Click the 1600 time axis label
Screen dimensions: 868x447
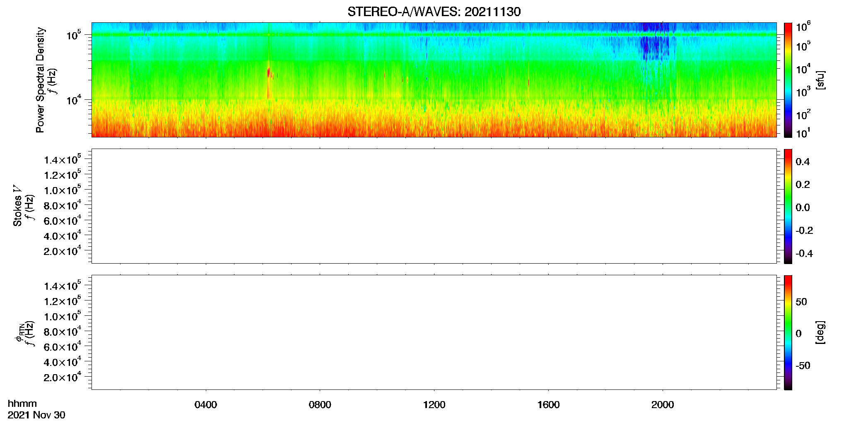tap(549, 405)
